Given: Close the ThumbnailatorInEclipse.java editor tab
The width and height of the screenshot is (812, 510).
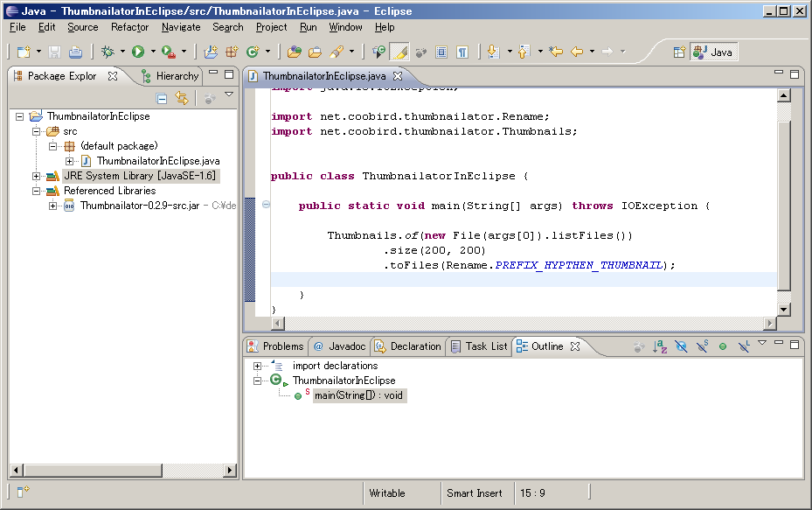Looking at the screenshot, I should pos(397,76).
